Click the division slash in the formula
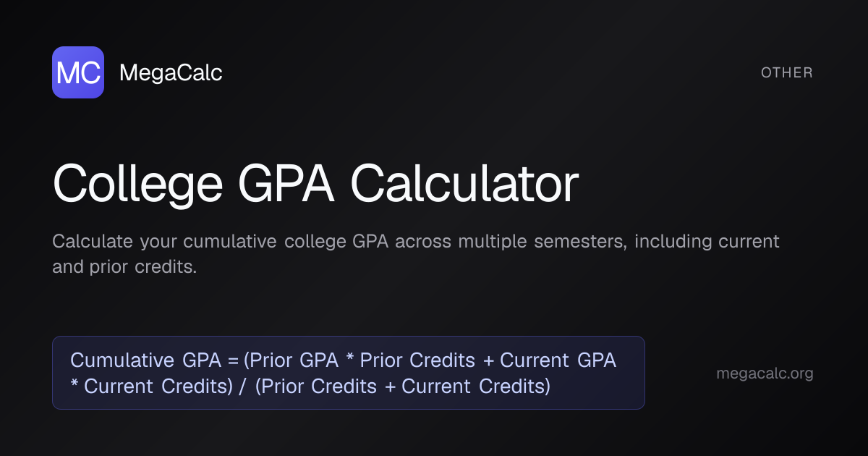Screen dimensions: 868x456 click(241, 387)
